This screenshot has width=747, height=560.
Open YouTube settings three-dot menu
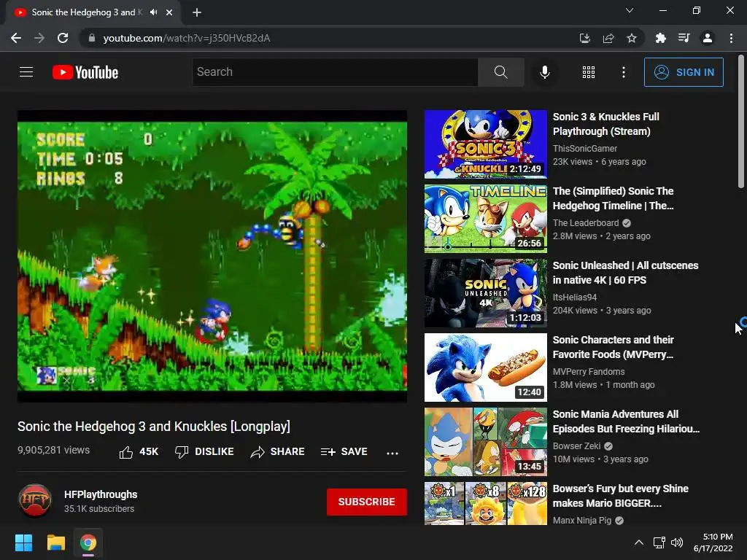pos(624,72)
